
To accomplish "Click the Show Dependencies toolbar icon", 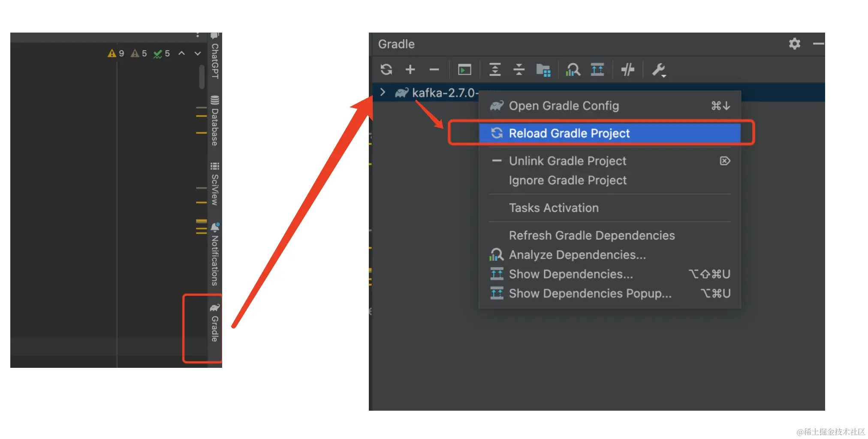I will [x=597, y=69].
